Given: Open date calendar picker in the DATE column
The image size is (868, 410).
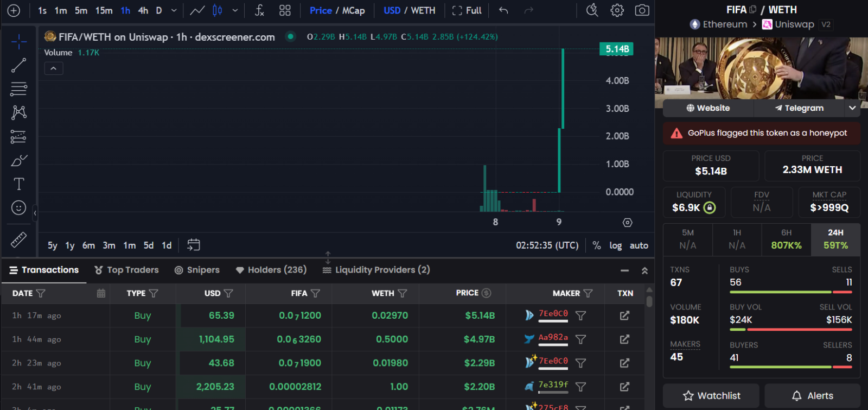Looking at the screenshot, I should pyautogui.click(x=101, y=293).
